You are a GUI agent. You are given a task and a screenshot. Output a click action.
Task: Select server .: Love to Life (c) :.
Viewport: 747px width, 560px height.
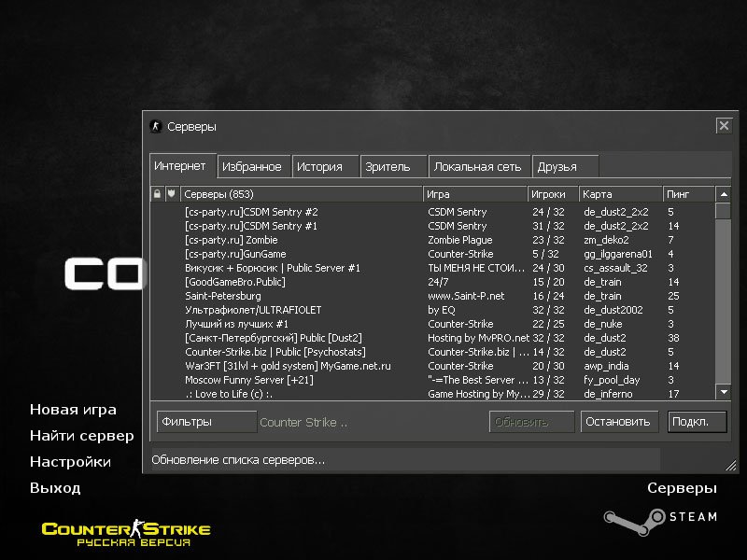tap(432, 394)
